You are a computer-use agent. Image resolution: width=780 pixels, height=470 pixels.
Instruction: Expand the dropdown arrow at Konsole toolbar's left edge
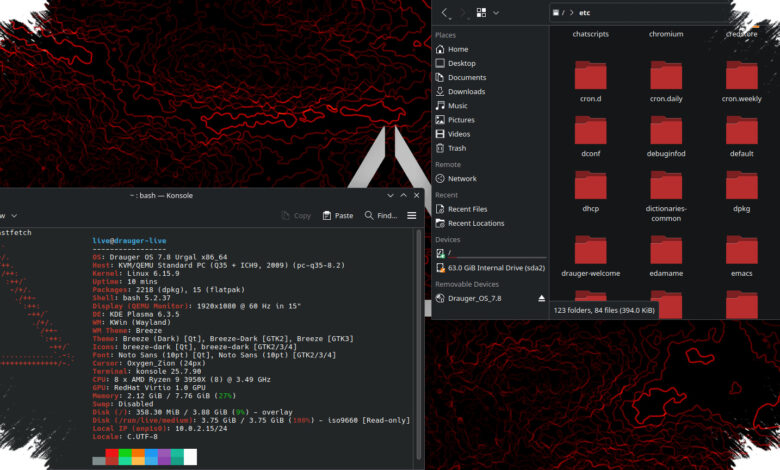[x=14, y=216]
